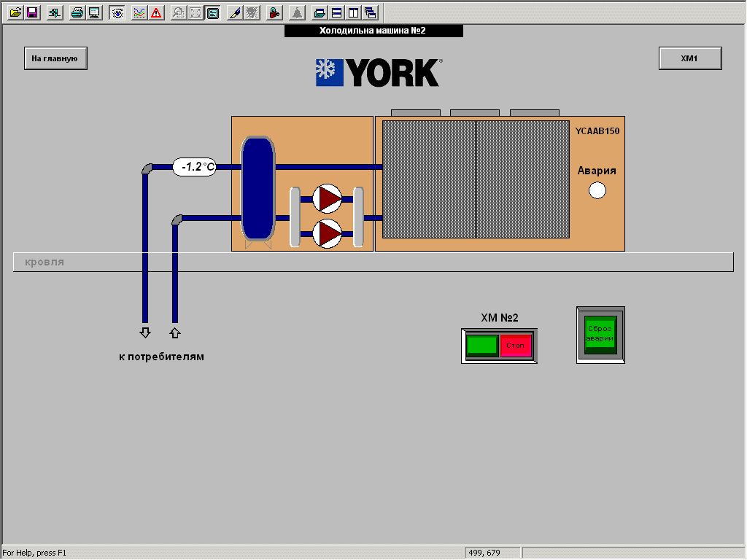Image resolution: width=747 pixels, height=560 pixels.
Task: Click the red padlock login icon
Action: pyautogui.click(x=274, y=13)
